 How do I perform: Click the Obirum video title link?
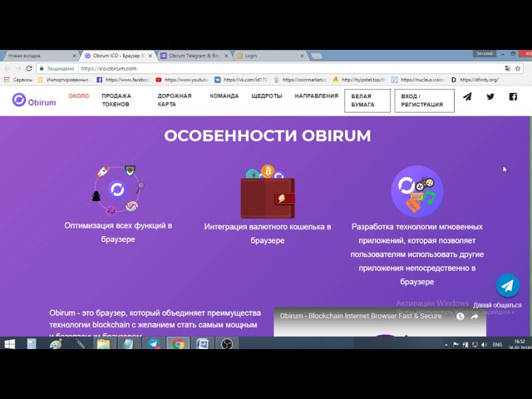(361, 316)
